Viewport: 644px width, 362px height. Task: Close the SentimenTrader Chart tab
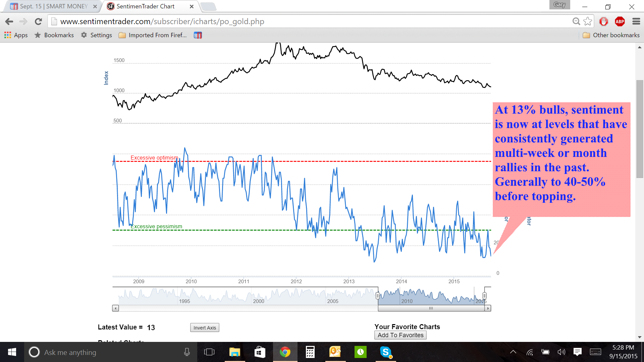[x=192, y=6]
